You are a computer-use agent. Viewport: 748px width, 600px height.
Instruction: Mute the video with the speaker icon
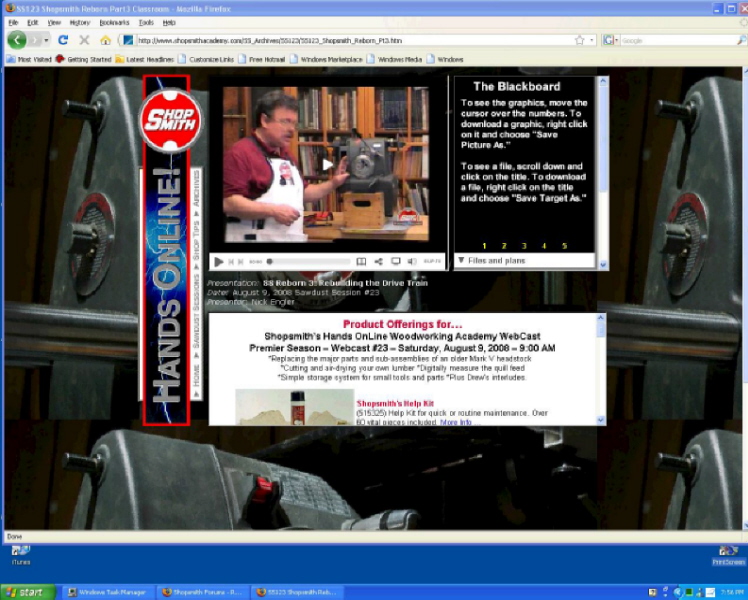click(x=412, y=261)
